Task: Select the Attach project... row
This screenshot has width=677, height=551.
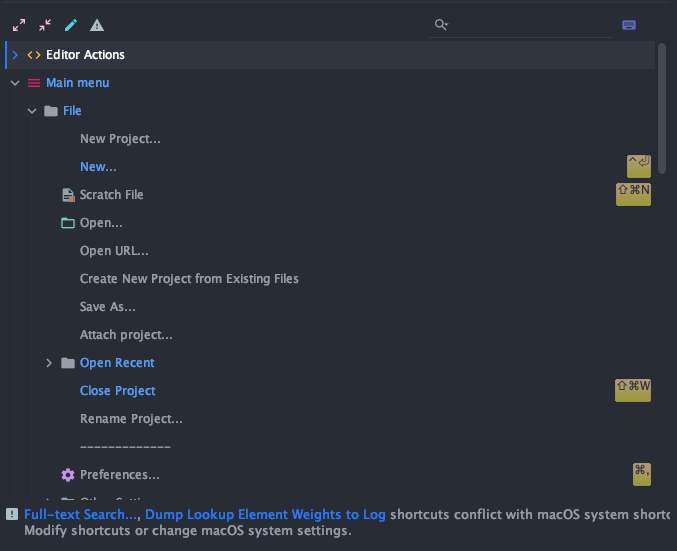Action: [x=330, y=335]
